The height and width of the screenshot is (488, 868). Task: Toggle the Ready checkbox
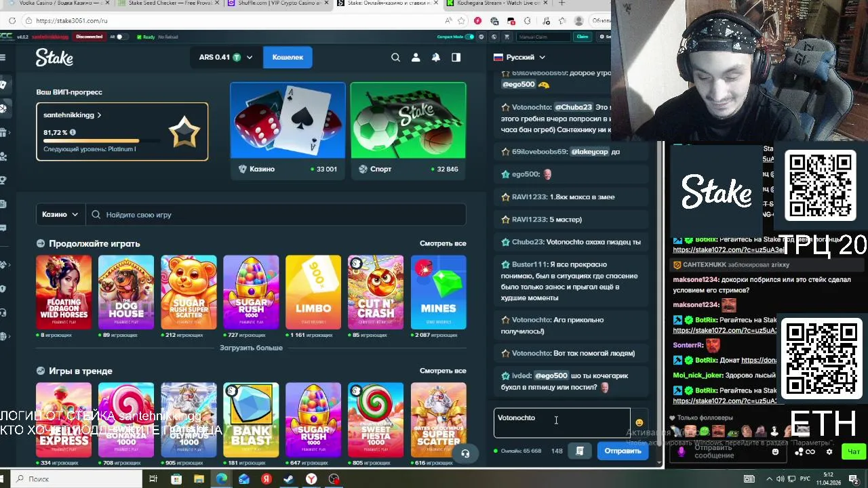coord(139,37)
